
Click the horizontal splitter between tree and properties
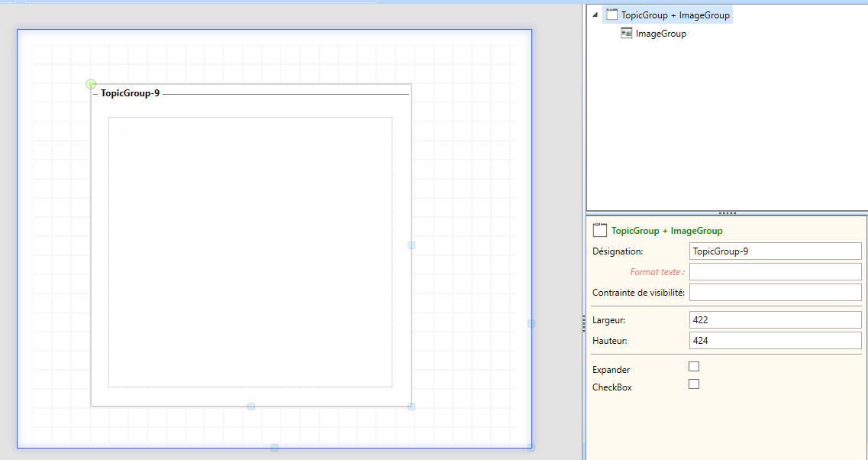tap(727, 212)
